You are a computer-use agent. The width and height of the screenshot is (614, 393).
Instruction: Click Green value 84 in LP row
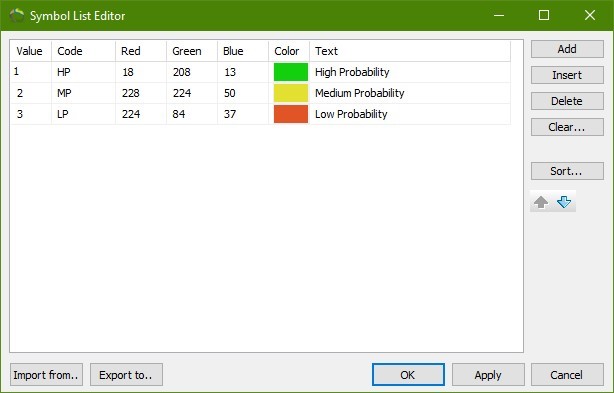(x=192, y=114)
